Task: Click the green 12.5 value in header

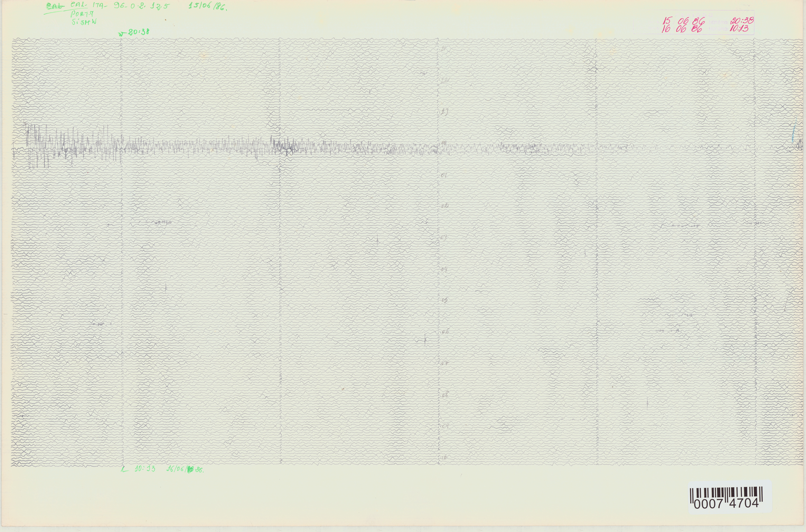Action: (160, 6)
